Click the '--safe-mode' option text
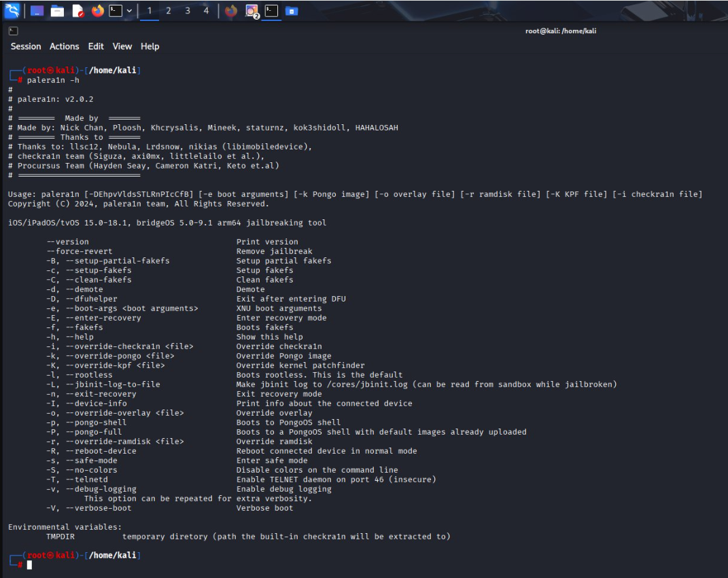The width and height of the screenshot is (728, 578). 92,460
